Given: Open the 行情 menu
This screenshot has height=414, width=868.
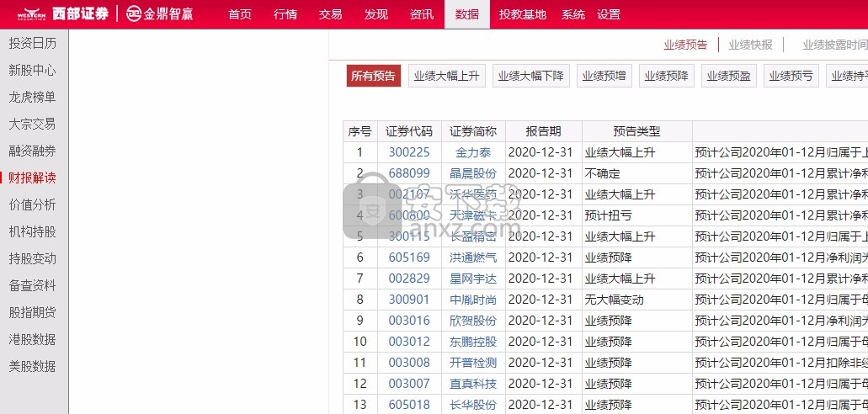Looking at the screenshot, I should [x=285, y=14].
